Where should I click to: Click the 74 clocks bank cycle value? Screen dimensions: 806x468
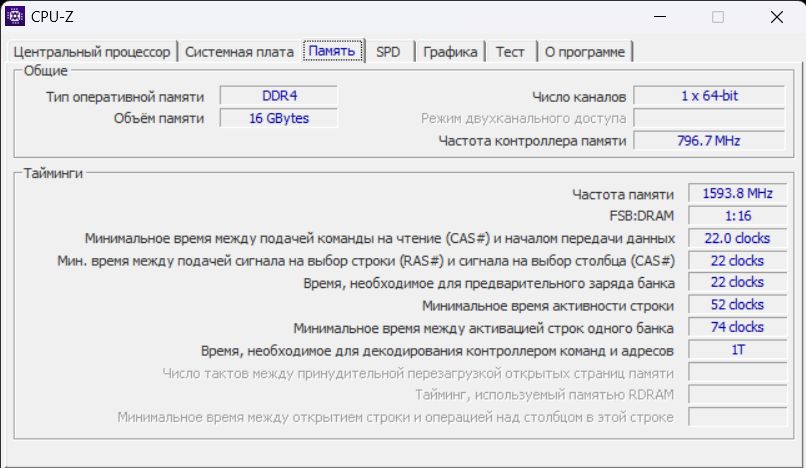pyautogui.click(x=738, y=327)
